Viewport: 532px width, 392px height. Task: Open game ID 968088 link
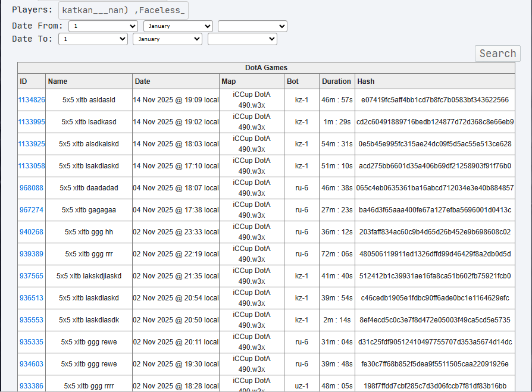click(x=32, y=188)
